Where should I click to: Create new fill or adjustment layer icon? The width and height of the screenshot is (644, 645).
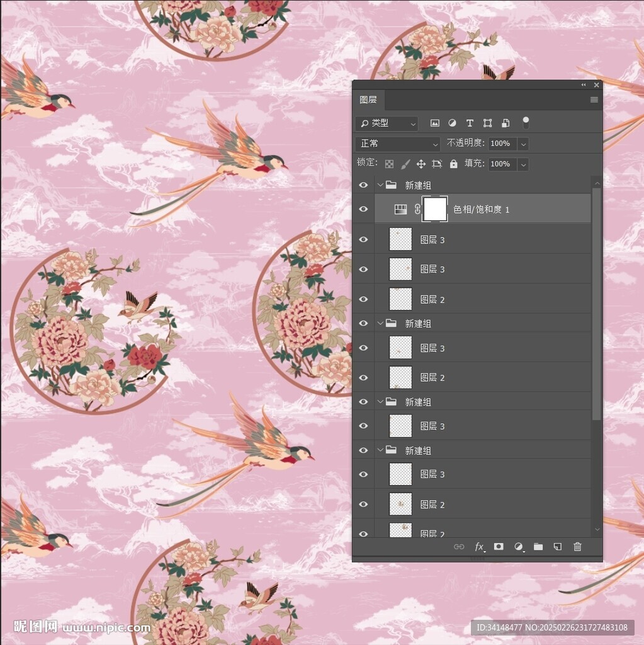point(519,547)
